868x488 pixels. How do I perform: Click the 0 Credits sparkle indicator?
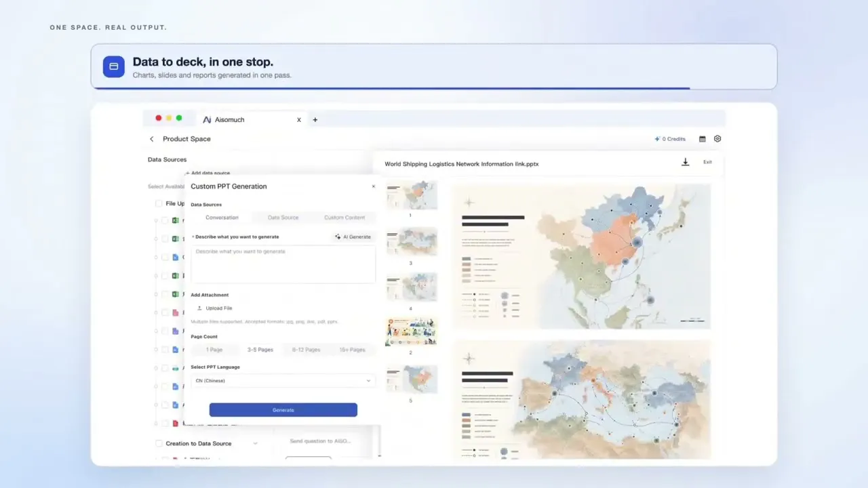(x=670, y=139)
